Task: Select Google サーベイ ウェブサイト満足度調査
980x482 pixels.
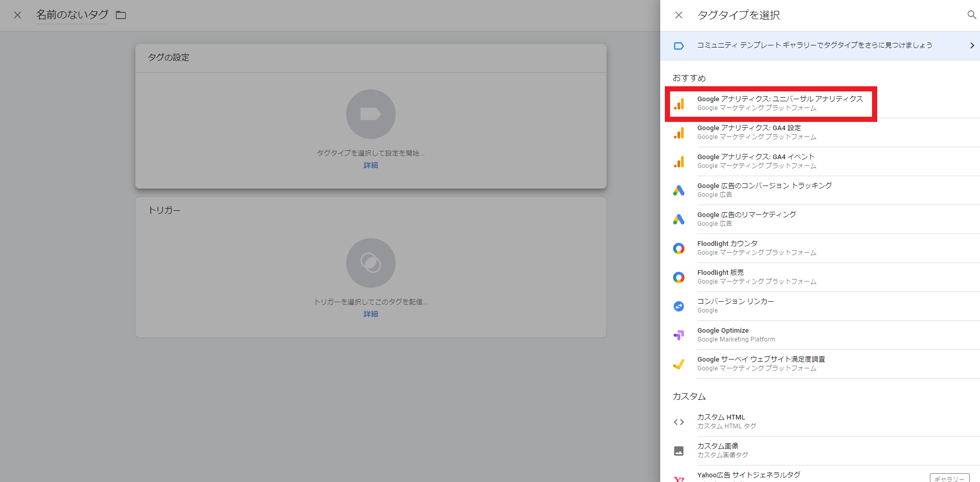Action: 820,364
